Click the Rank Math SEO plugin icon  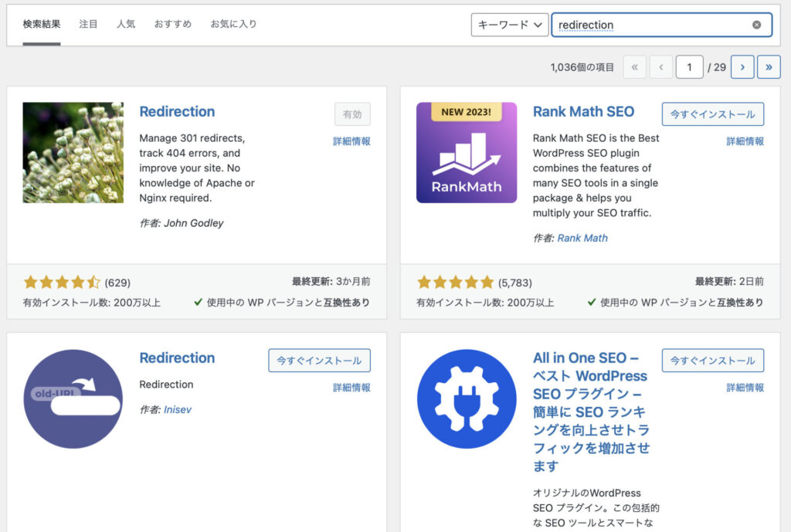click(x=467, y=153)
